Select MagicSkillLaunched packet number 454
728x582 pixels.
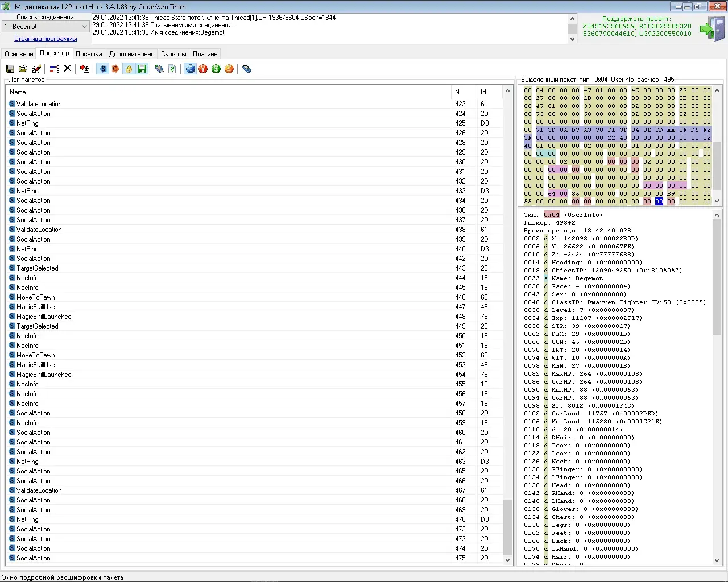255,375
